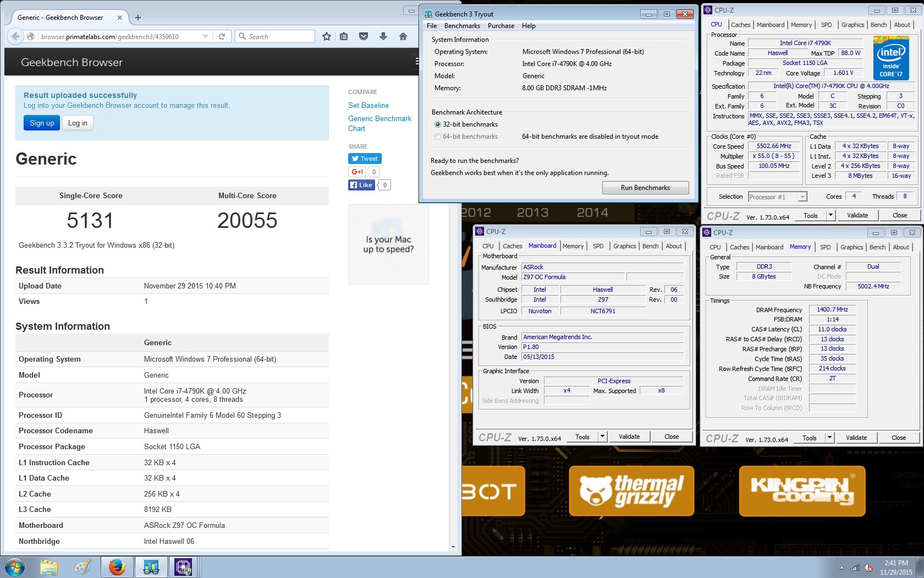
Task: Open the Purchase menu in Geekbench
Action: pyautogui.click(x=501, y=26)
